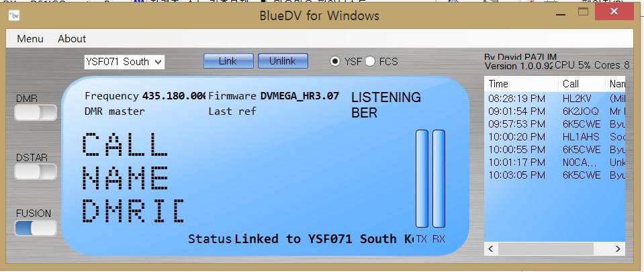Click the BlueDV app icon in title bar
Image resolution: width=644 pixels, height=272 pixels.
coord(14,15)
